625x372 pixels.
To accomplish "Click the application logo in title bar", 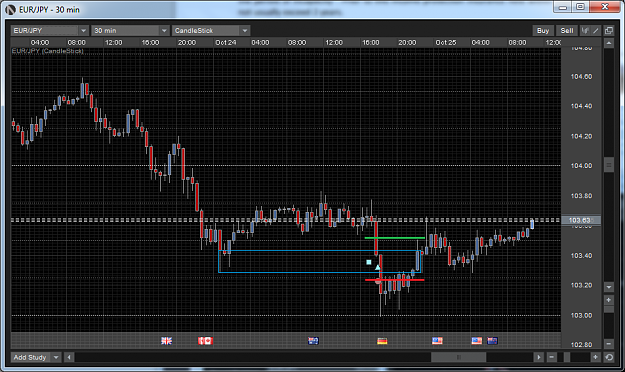I will point(10,10).
